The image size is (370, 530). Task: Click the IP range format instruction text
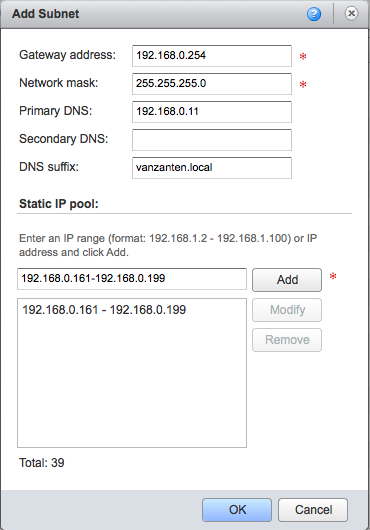coord(168,245)
